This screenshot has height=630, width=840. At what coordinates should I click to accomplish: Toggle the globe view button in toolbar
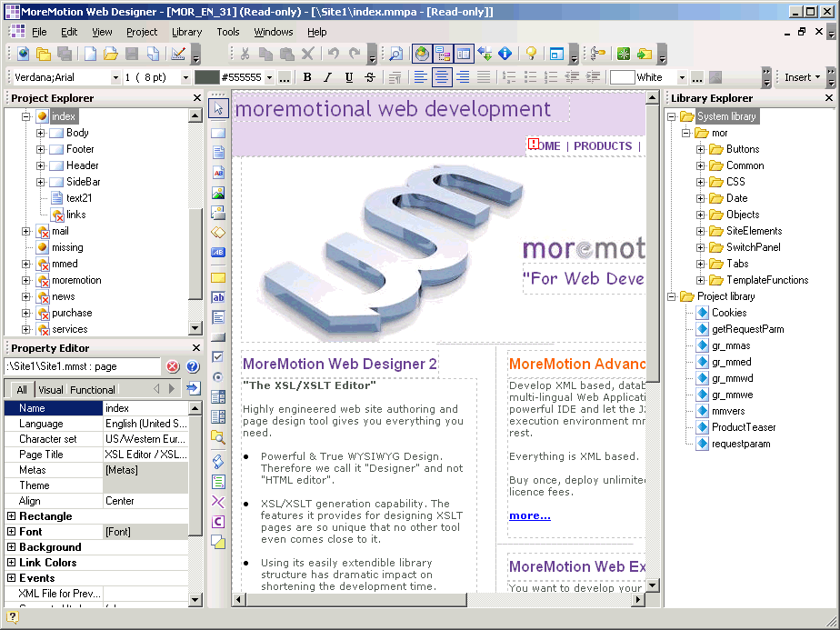(422, 54)
